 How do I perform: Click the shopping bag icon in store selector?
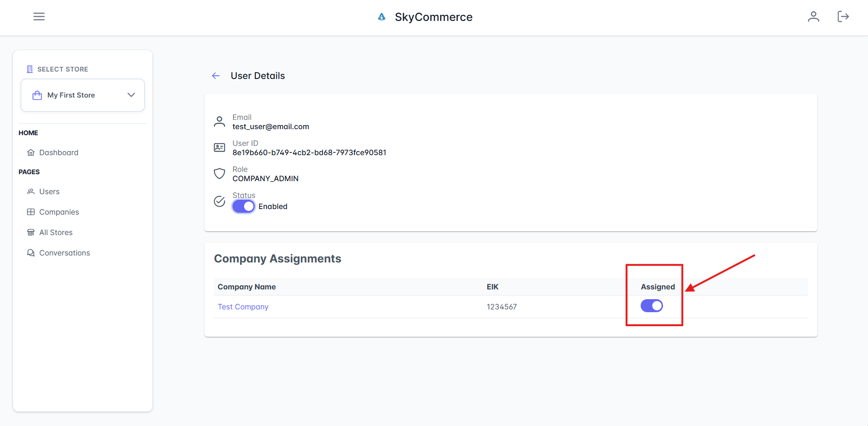tap(37, 95)
